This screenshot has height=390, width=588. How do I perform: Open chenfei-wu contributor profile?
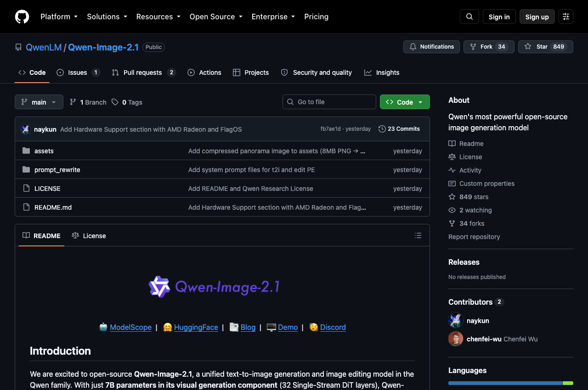point(484,339)
